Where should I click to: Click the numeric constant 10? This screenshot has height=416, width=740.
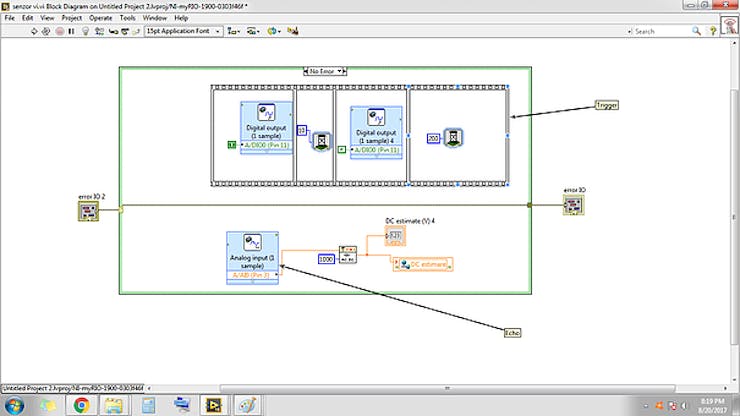point(302,130)
